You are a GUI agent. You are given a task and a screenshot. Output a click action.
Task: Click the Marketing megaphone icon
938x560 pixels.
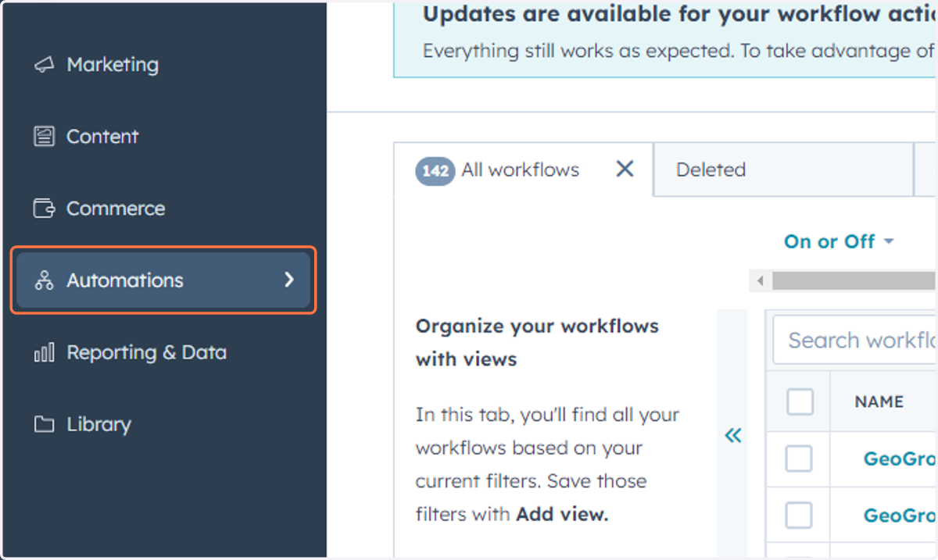(45, 65)
